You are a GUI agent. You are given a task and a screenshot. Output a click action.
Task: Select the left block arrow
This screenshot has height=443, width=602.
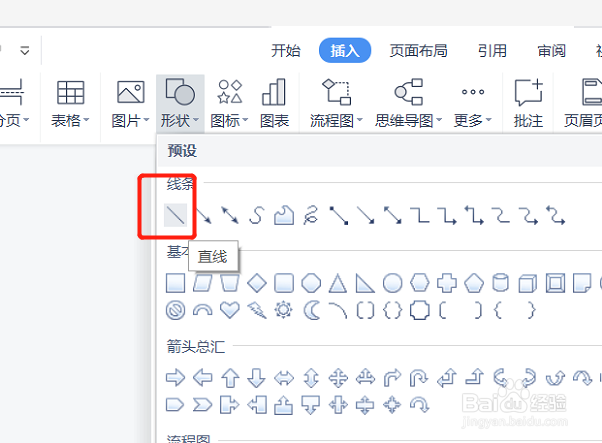pos(203,378)
